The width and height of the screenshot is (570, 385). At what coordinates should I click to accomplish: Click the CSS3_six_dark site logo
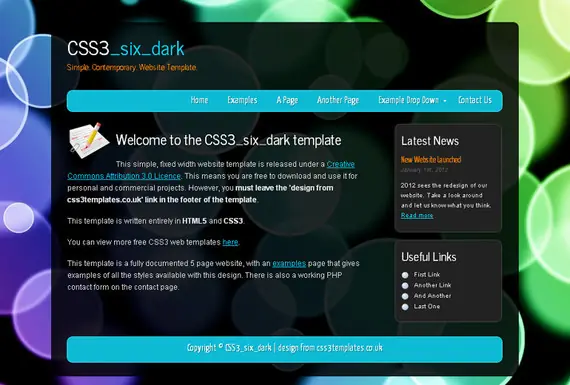click(126, 49)
